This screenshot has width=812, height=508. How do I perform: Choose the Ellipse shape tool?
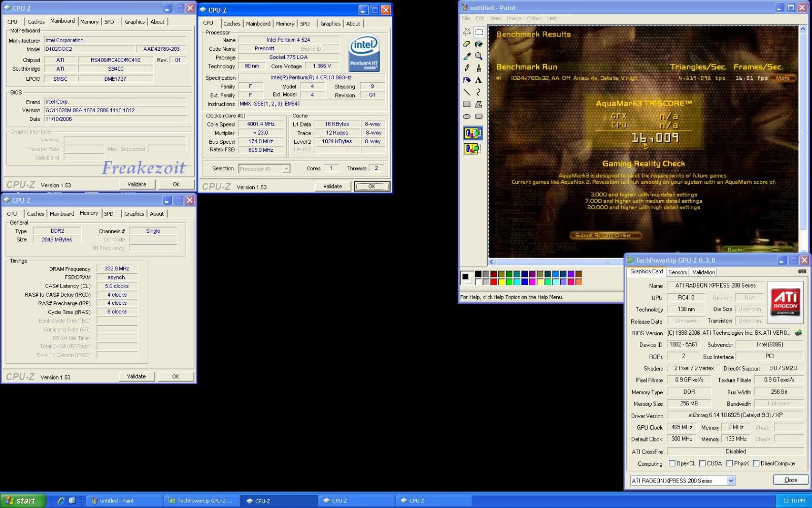pyautogui.click(x=466, y=116)
